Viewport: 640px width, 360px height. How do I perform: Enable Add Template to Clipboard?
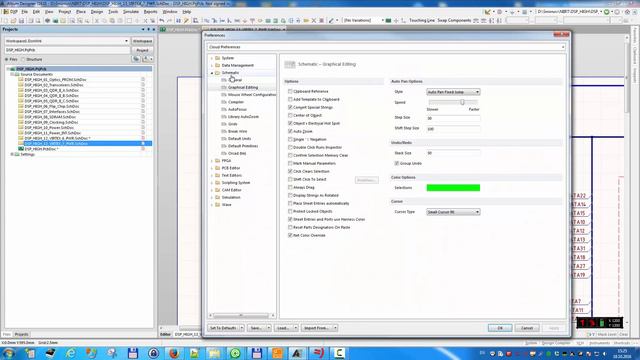(x=290, y=99)
